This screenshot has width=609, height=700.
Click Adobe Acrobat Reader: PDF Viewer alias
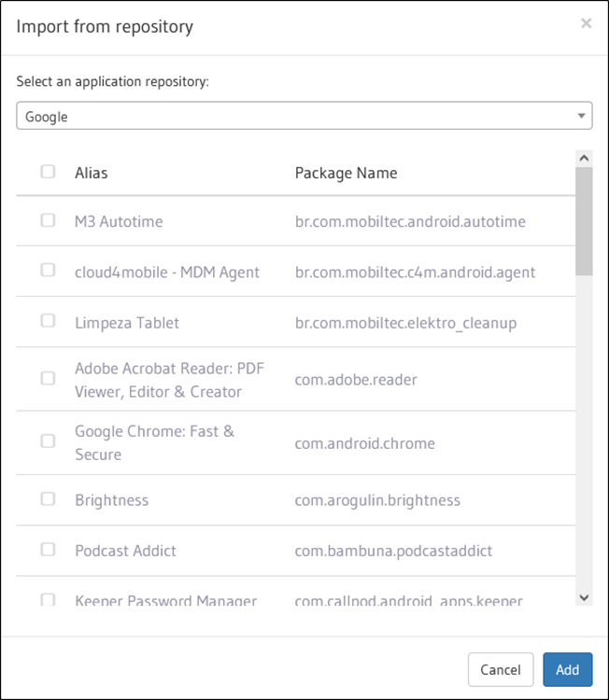[x=170, y=380]
